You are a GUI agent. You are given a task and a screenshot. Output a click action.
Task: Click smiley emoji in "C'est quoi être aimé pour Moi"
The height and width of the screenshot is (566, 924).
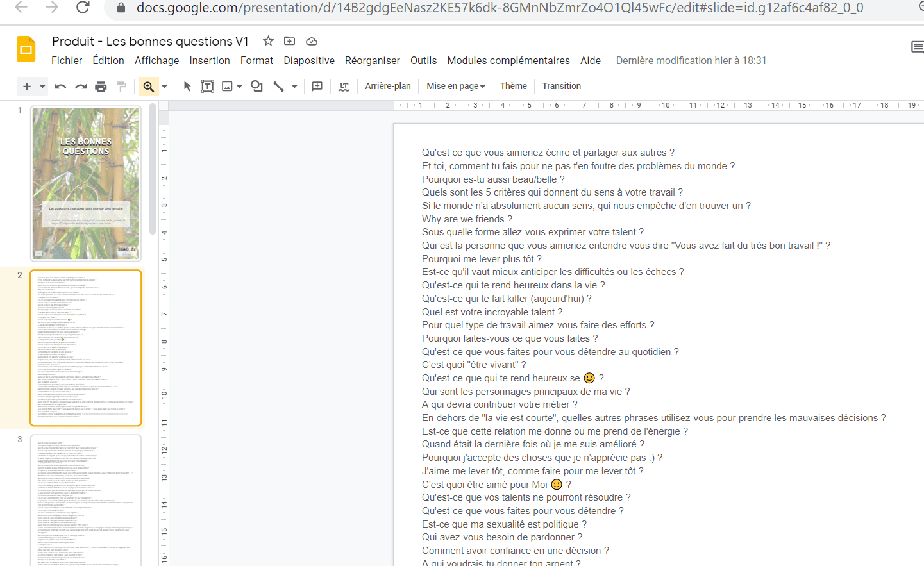557,485
